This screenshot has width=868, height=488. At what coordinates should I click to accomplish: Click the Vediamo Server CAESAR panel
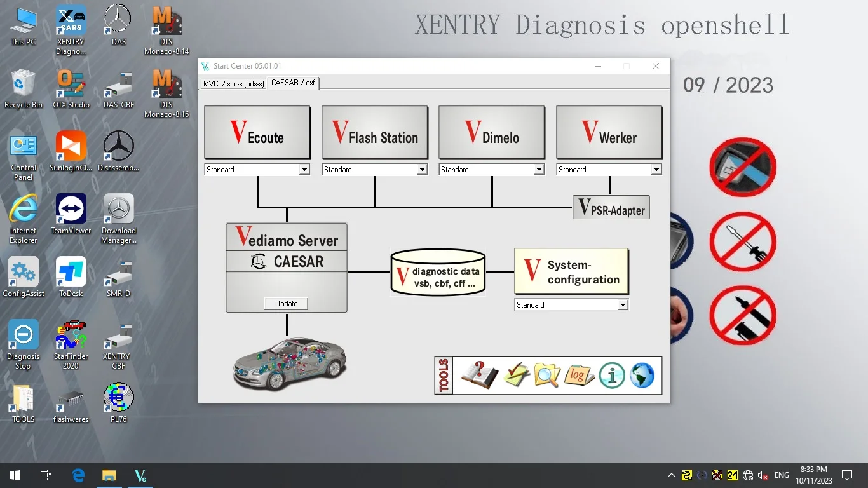tap(287, 268)
